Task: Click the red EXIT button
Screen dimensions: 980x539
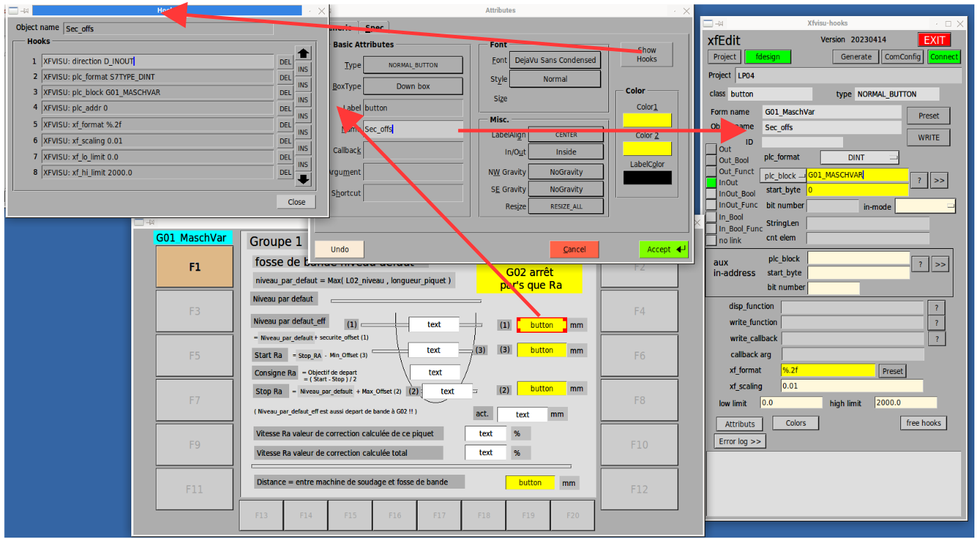Action: [x=934, y=40]
